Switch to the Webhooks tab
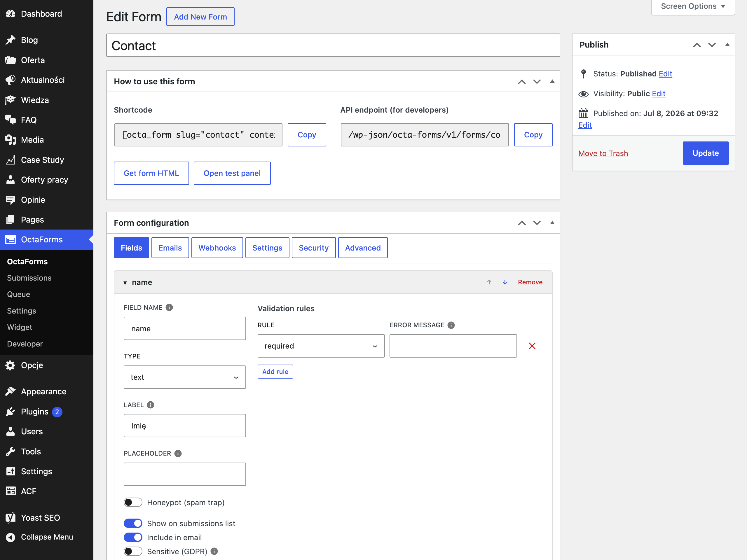Image resolution: width=747 pixels, height=560 pixels. (217, 248)
